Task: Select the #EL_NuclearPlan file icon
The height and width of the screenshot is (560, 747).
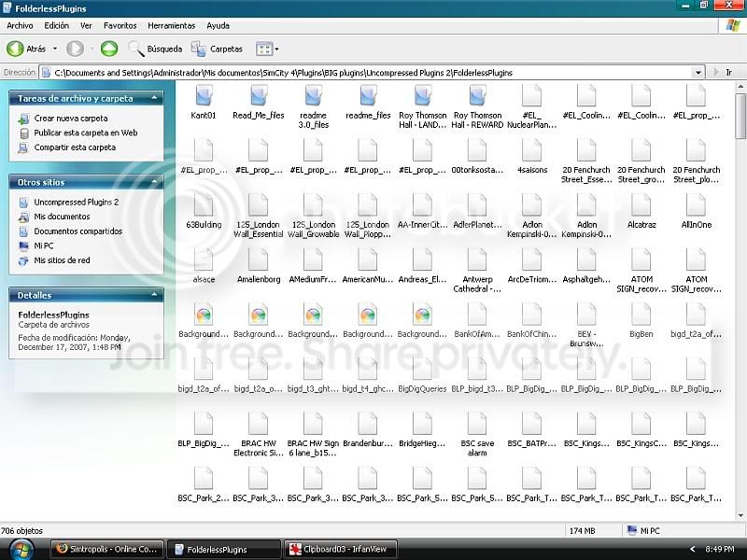Action: (532, 96)
